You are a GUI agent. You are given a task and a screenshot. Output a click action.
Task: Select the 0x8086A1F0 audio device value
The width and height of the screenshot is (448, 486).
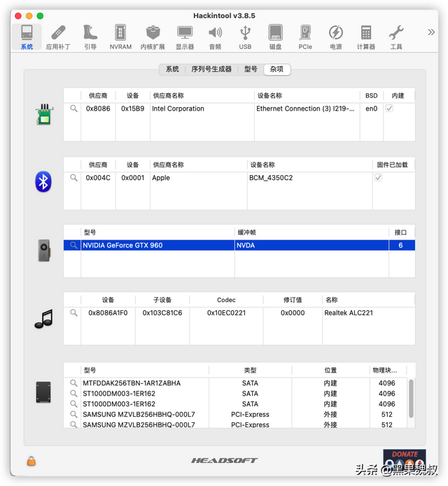pyautogui.click(x=108, y=313)
